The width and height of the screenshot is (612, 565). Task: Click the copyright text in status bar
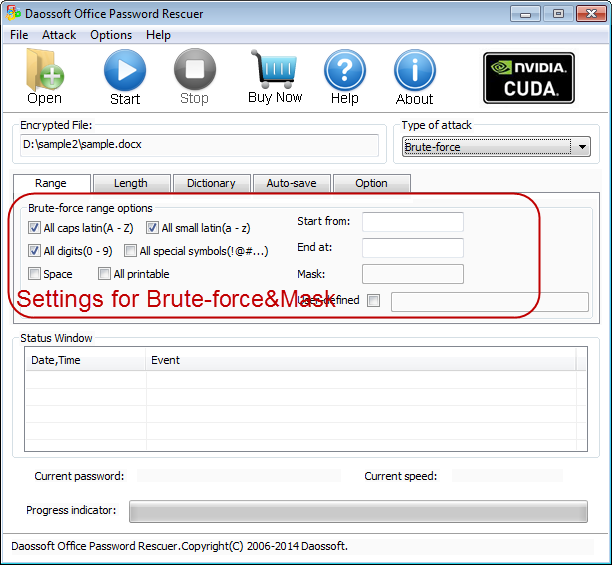[x=180, y=546]
